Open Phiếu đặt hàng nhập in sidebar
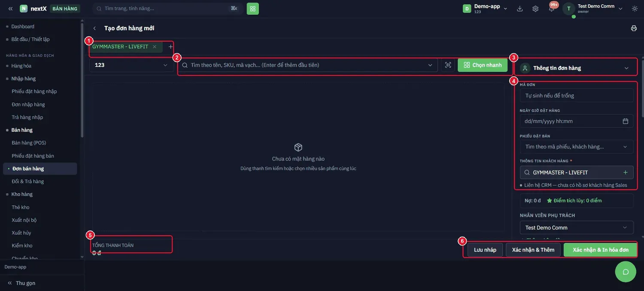644x291 pixels. pos(34,91)
